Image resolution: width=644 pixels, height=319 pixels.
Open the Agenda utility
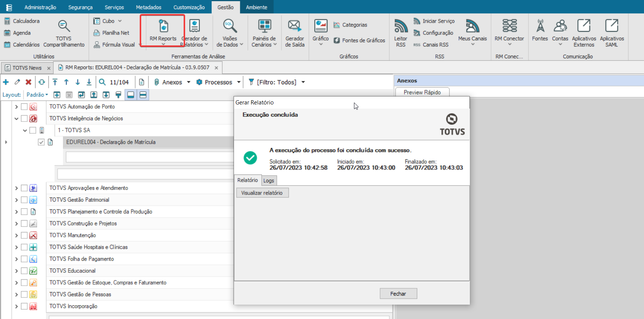(x=17, y=33)
